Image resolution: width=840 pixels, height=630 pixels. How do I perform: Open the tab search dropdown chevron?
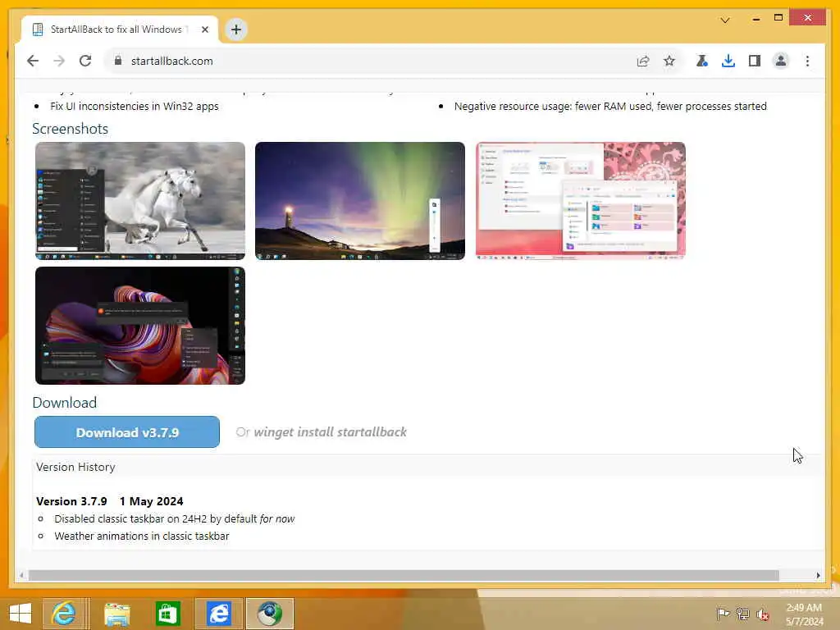(725, 21)
